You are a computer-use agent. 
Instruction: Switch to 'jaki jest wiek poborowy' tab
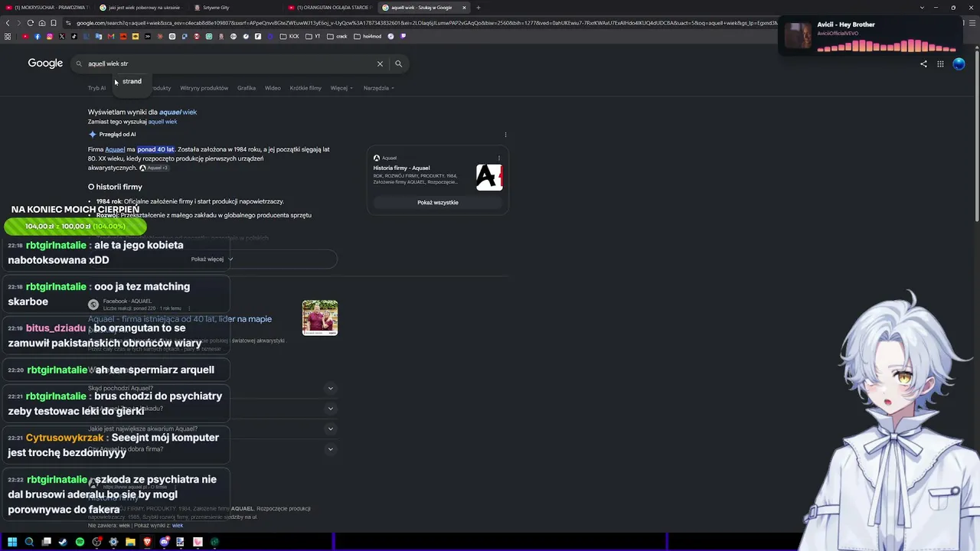[x=142, y=8]
